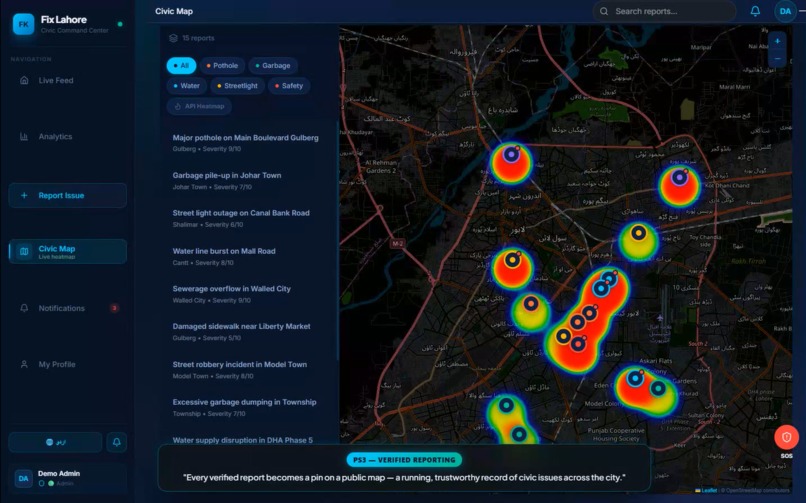The image size is (806, 503).
Task: Select the All filter chip
Action: (x=181, y=66)
